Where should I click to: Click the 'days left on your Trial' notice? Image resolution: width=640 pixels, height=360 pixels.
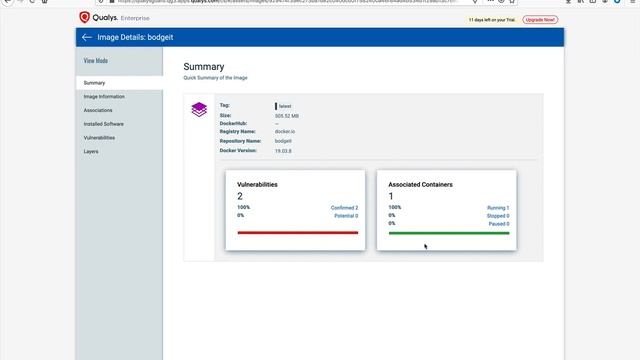[492, 20]
